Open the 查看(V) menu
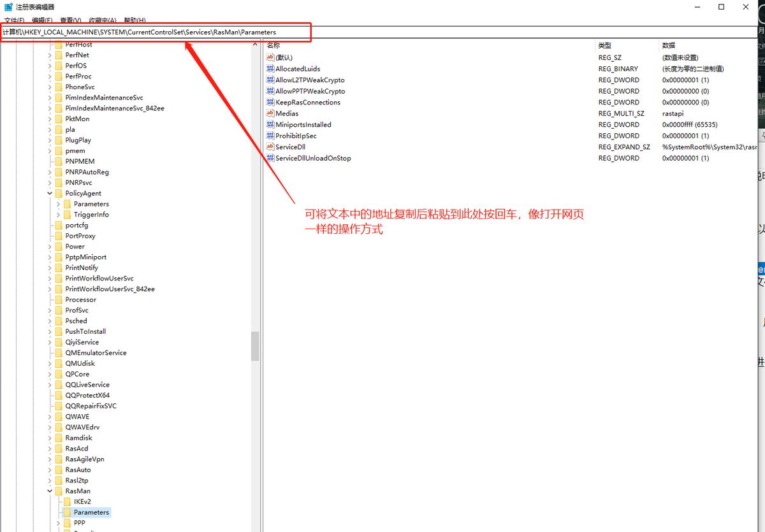The height and width of the screenshot is (532, 765). [70, 21]
